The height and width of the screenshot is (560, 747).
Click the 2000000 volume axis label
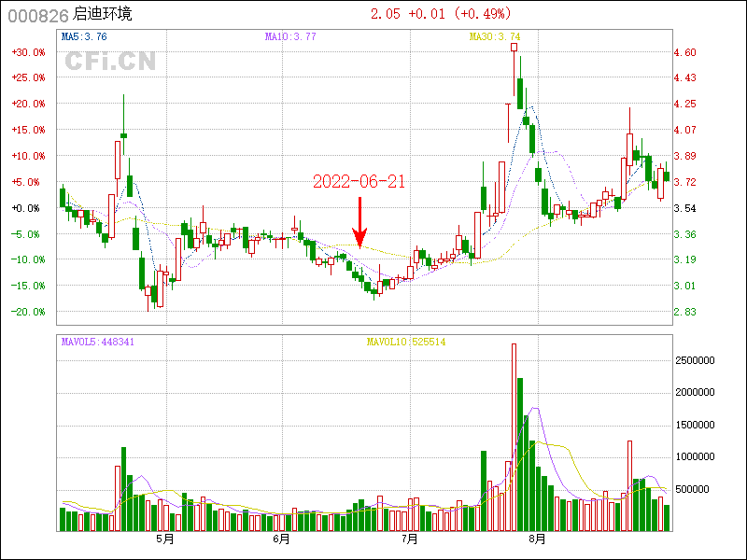695,392
